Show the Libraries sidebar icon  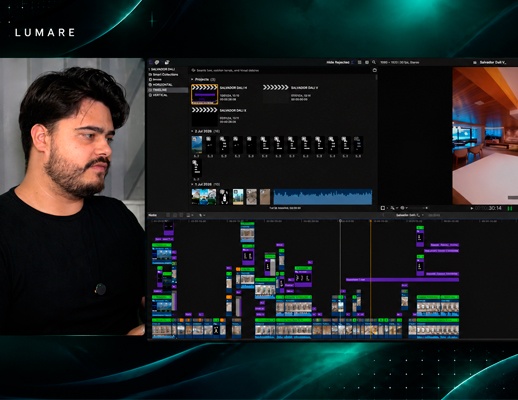(x=151, y=62)
